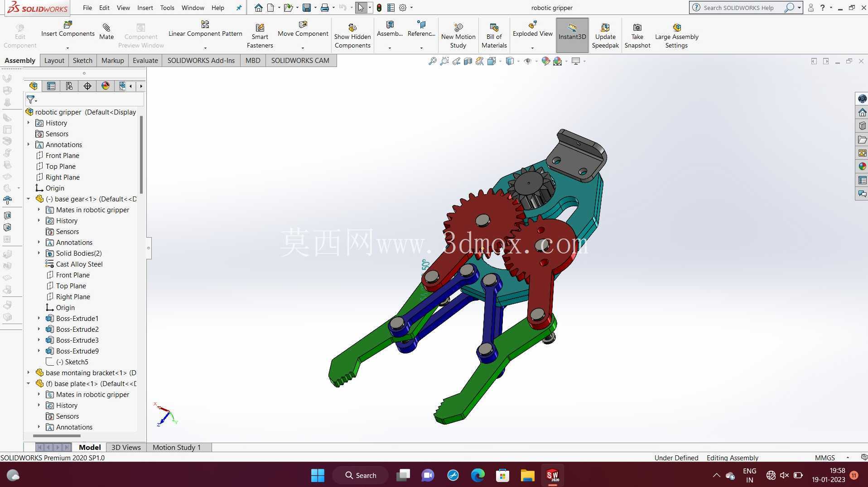Click the Section View icon

tap(468, 61)
